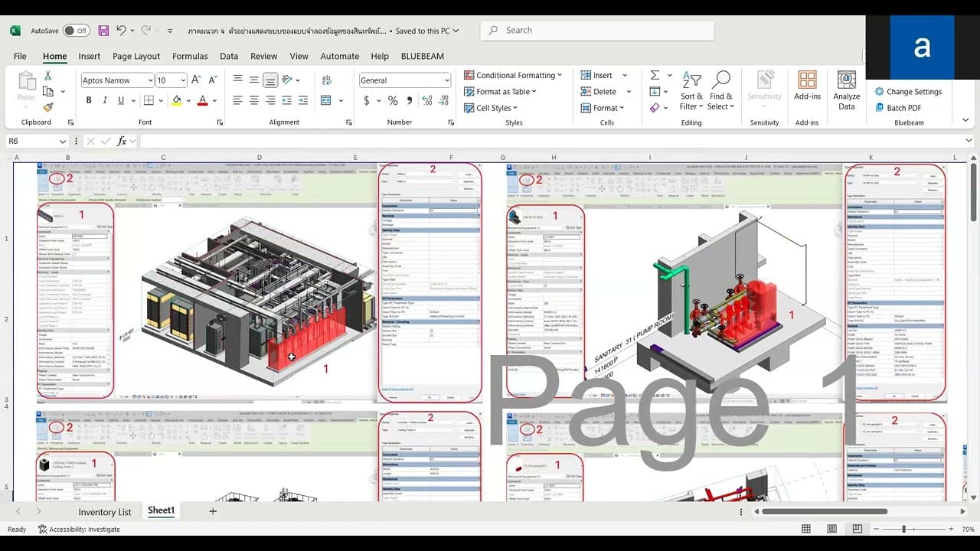The width and height of the screenshot is (980, 551).
Task: Click the horizontal scrollbar thumb
Action: coord(825,511)
